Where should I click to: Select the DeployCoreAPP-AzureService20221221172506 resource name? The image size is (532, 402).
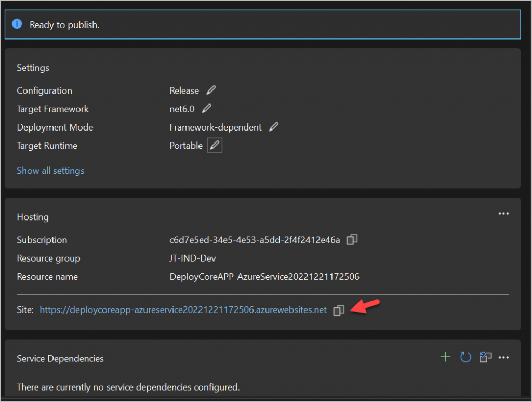(264, 277)
